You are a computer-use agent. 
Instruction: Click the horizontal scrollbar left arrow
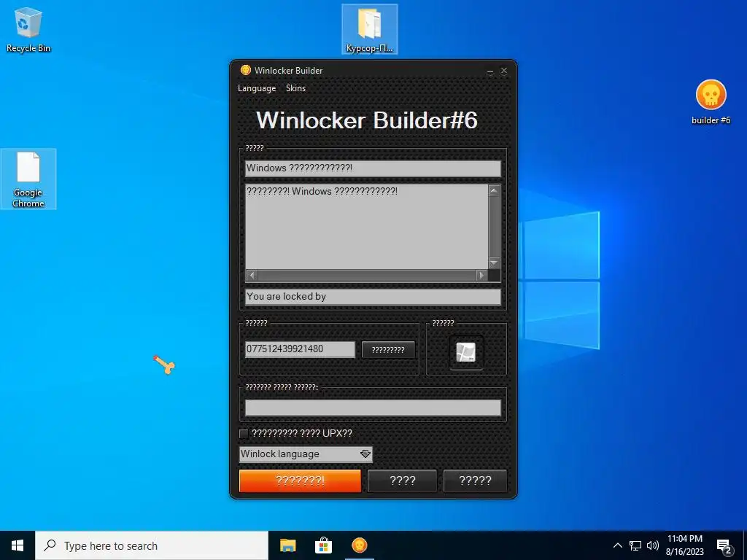click(252, 275)
